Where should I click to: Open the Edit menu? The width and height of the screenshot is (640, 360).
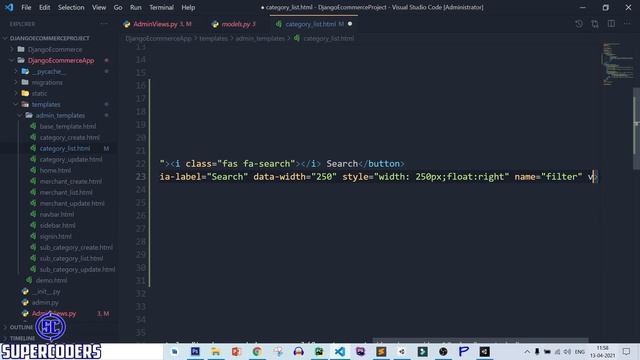tap(44, 7)
